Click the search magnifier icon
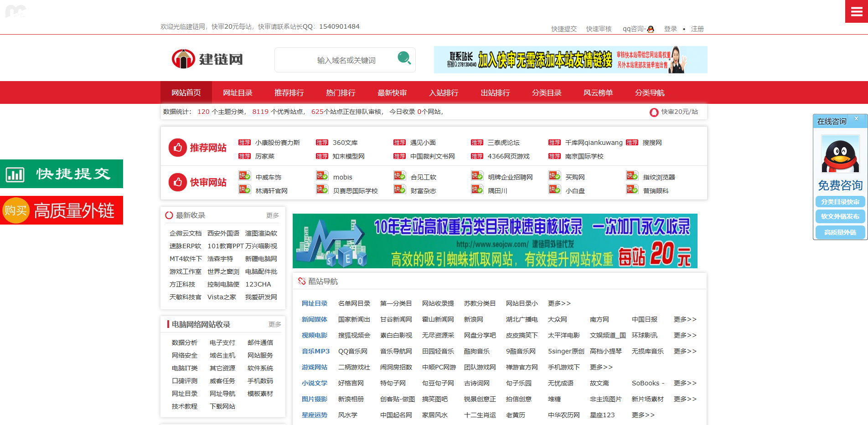The width and height of the screenshot is (868, 425). point(403,60)
